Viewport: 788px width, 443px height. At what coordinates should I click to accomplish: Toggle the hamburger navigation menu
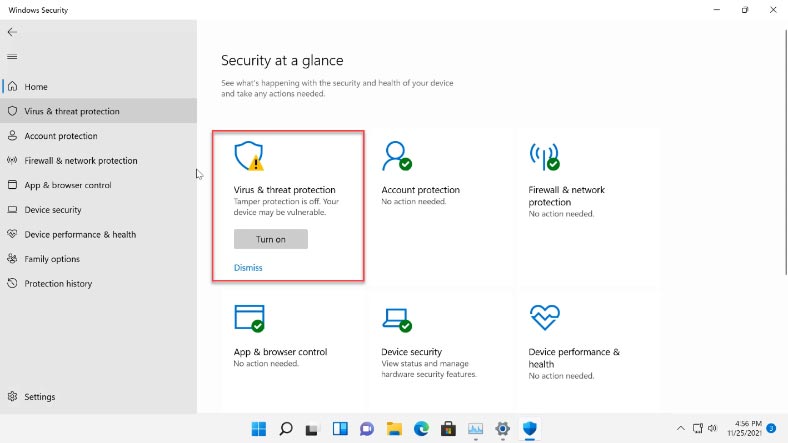click(12, 57)
